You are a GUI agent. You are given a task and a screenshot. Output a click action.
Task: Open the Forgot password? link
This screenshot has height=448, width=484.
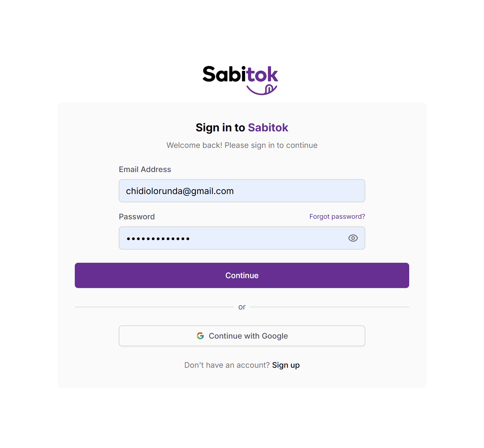pos(337,217)
